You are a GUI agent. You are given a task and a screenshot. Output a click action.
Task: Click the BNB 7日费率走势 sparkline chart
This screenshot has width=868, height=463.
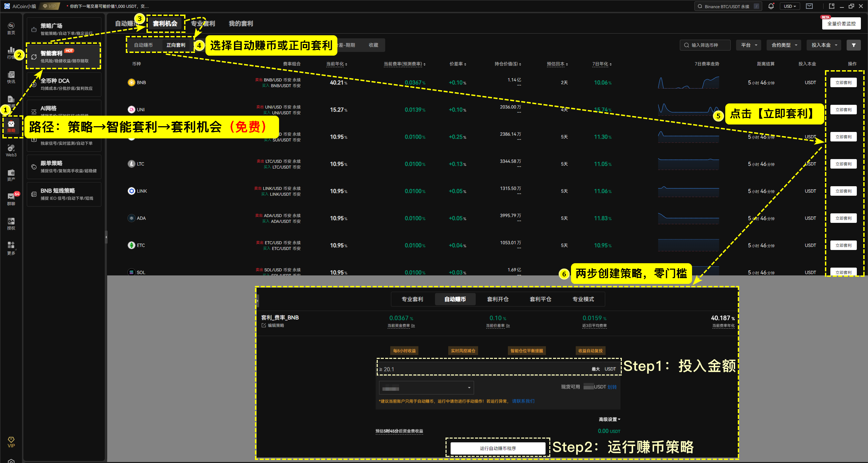688,82
